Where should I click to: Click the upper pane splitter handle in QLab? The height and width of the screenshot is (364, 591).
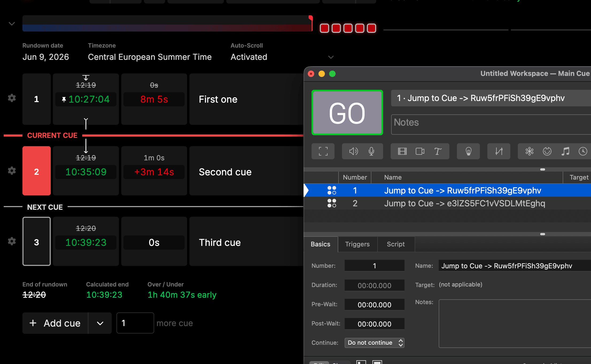pos(542,169)
